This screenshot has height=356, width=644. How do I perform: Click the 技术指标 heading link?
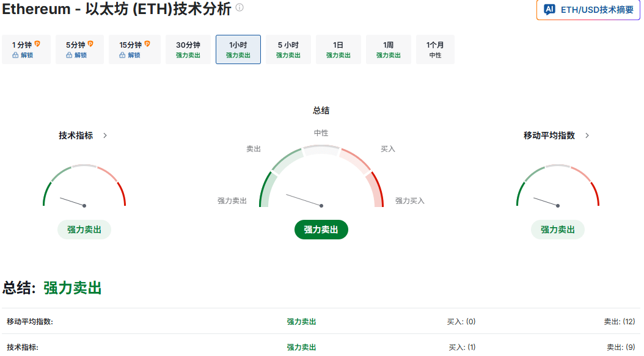click(76, 136)
